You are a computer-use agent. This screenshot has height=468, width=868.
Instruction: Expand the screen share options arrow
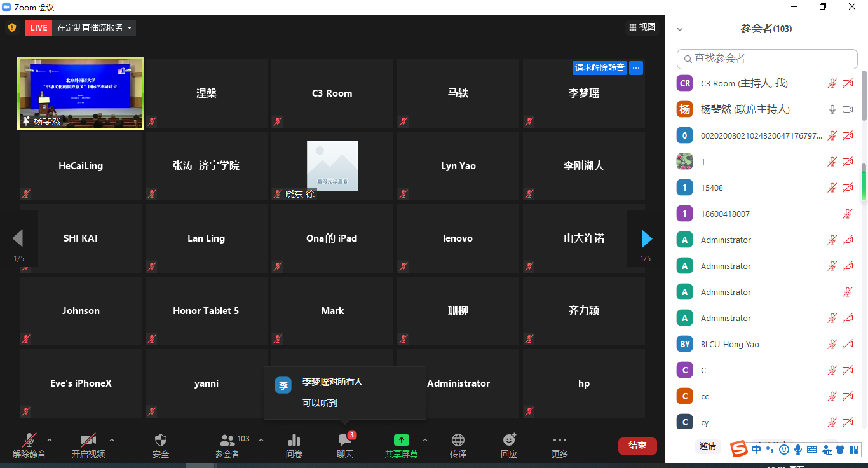pos(425,439)
